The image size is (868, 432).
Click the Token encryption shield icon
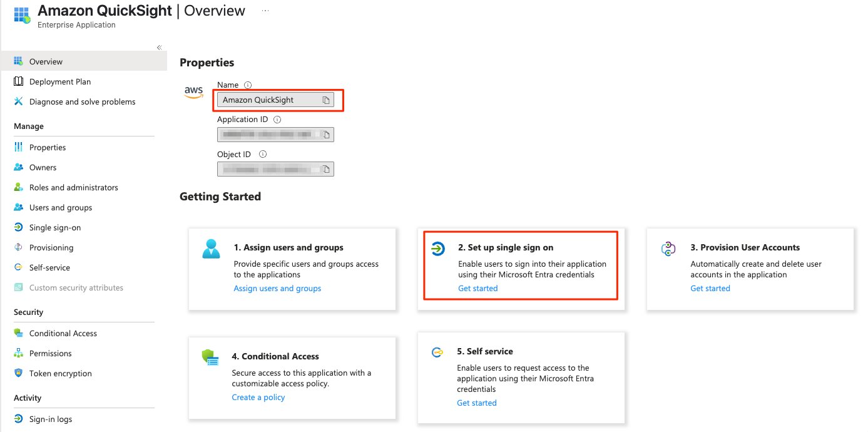[x=18, y=373]
